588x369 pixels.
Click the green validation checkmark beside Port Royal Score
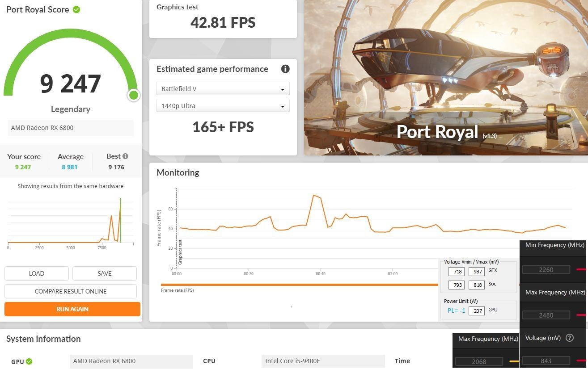(x=76, y=9)
